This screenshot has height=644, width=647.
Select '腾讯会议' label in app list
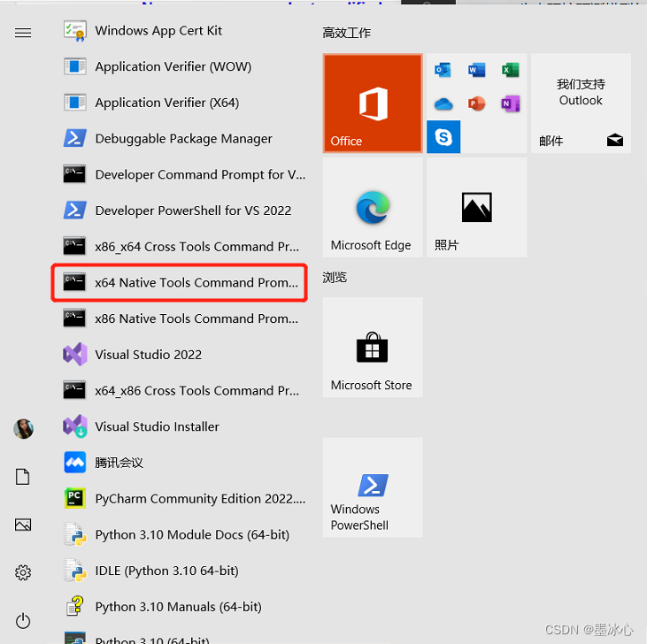click(119, 463)
